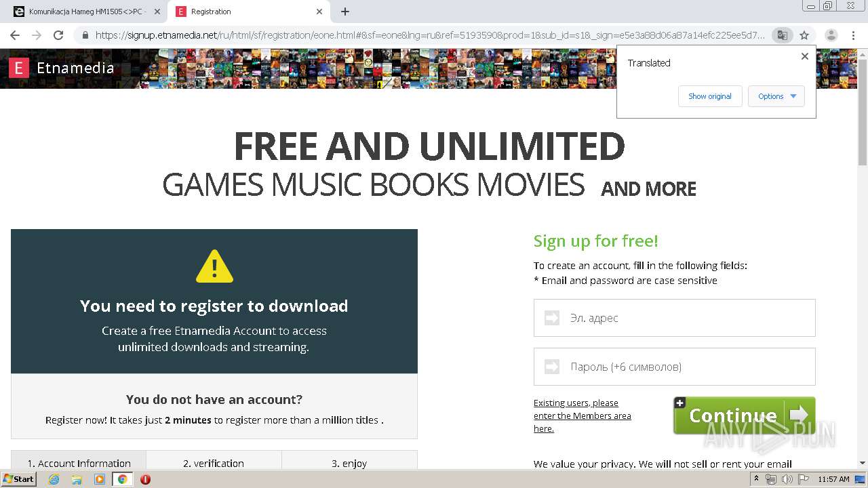Click the 'FREE AND UNLIMITED' headline
This screenshot has height=488, width=868.
tap(429, 146)
